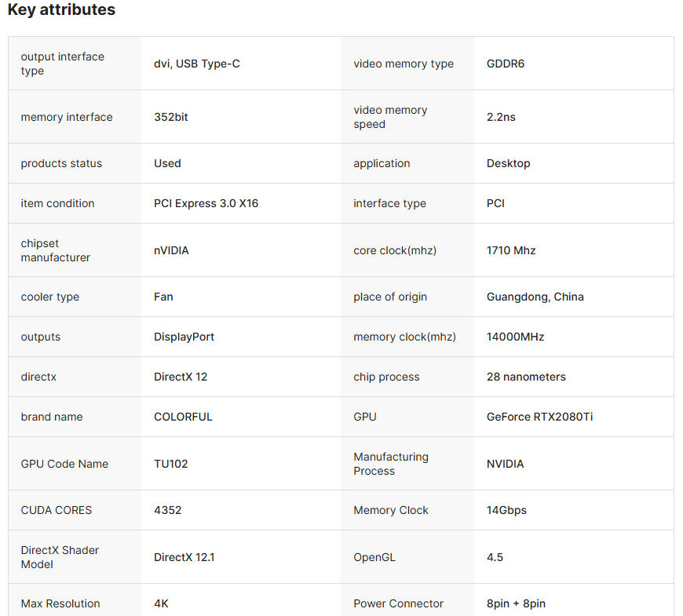Click the '4K' value

(x=161, y=603)
